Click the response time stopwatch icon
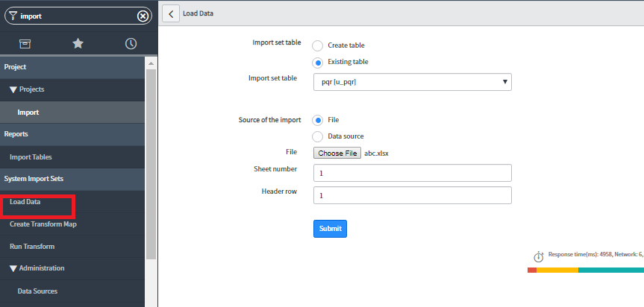644x307 pixels. [538, 256]
